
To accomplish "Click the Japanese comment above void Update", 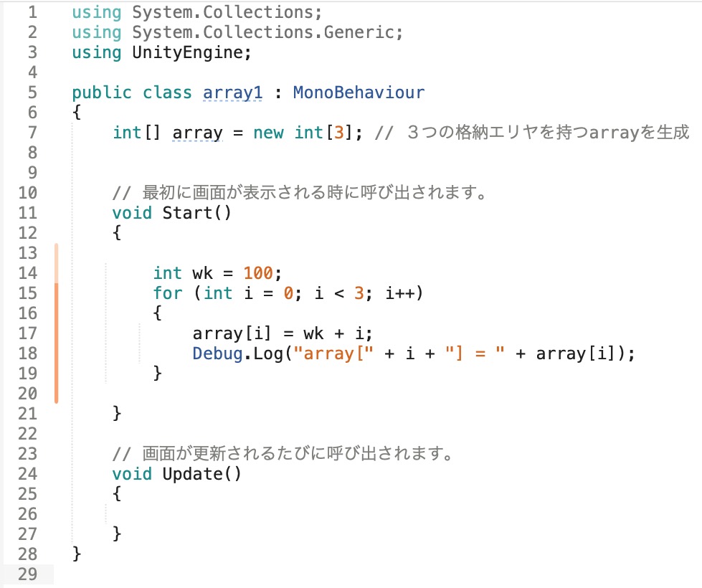I will (x=295, y=454).
